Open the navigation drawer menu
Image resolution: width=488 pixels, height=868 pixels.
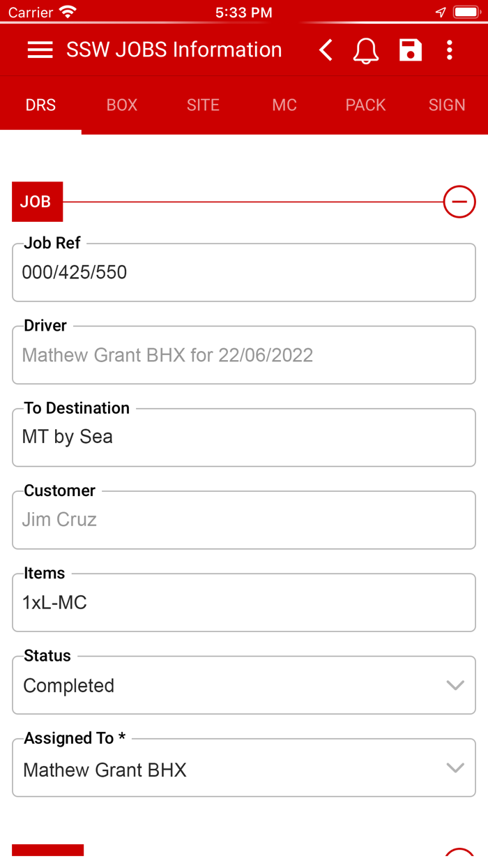pyautogui.click(x=40, y=50)
